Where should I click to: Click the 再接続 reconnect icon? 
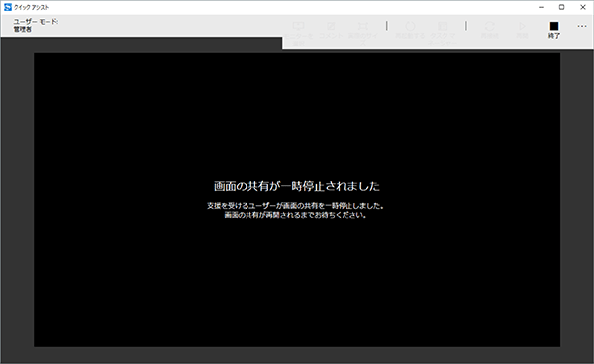490,26
